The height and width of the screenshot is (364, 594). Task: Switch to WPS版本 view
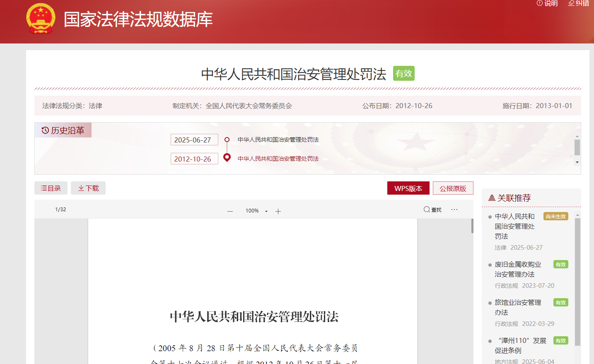pyautogui.click(x=408, y=188)
